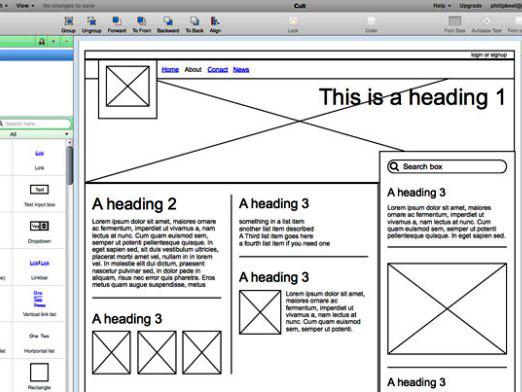This screenshot has width=522, height=392.
Task: Select the Vertical link list library element
Action: [39, 303]
